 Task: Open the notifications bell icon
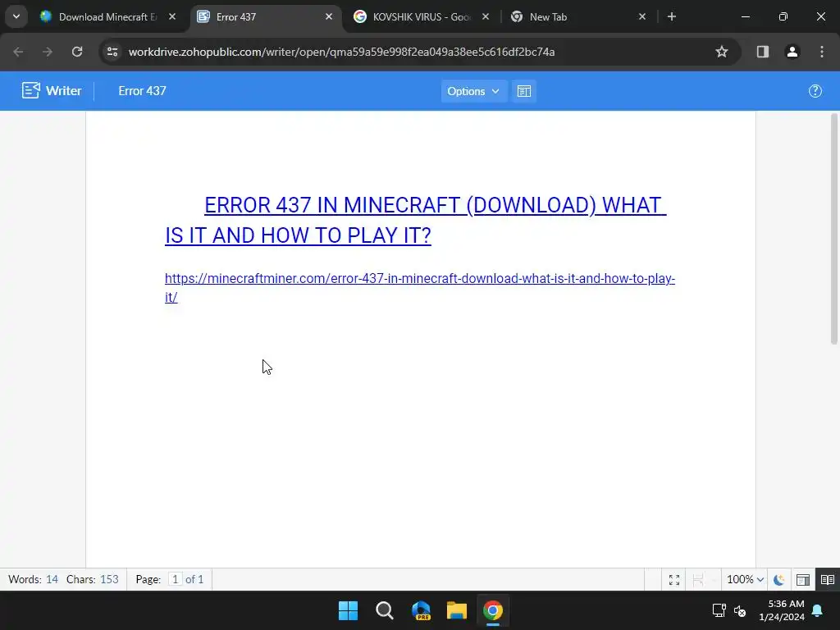tap(818, 610)
